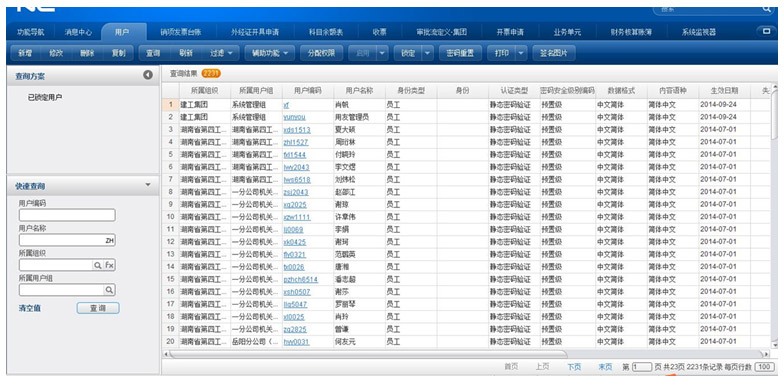This screenshot has height=387, width=784.
Task: Go to 末页 in pagination
Action: [x=605, y=367]
